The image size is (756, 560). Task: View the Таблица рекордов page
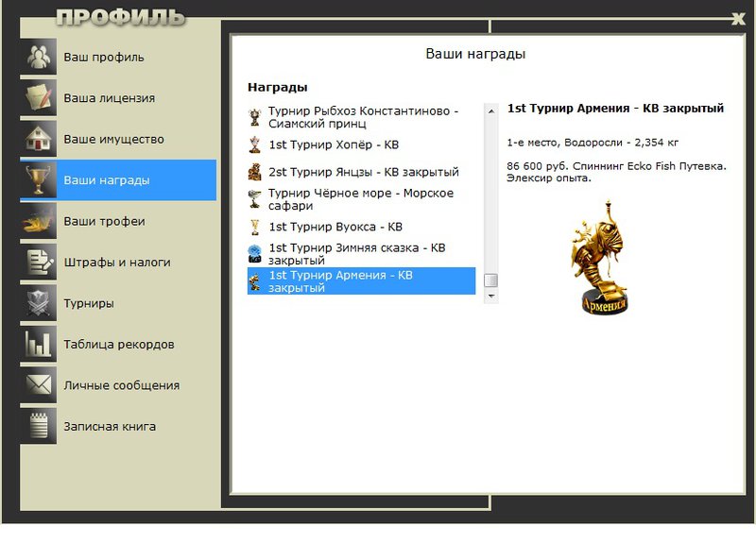pyautogui.click(x=118, y=344)
